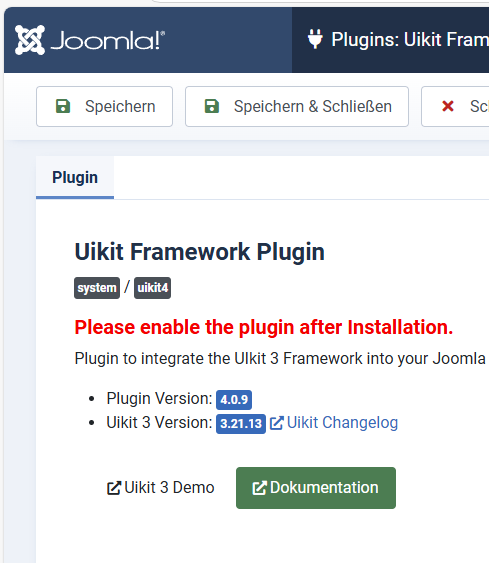This screenshot has width=489, height=563.
Task: Click the floppy disk icon on Speichern
Action: click(x=63, y=106)
